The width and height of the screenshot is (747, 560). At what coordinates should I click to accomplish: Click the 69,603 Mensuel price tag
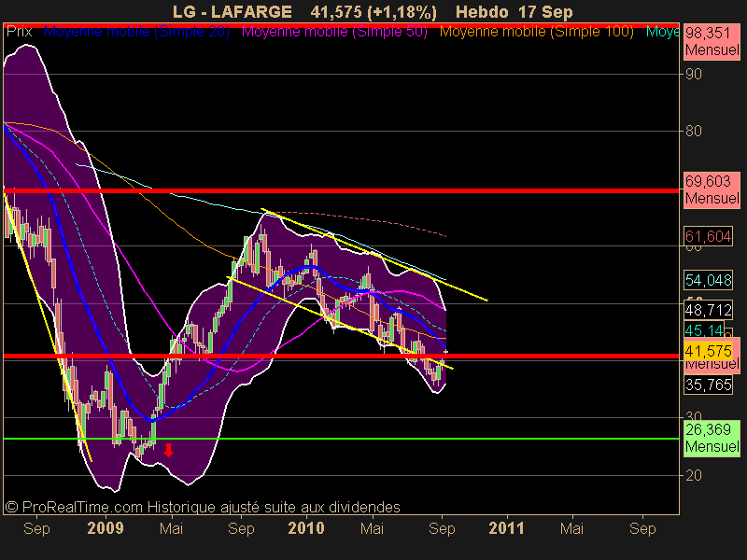712,189
